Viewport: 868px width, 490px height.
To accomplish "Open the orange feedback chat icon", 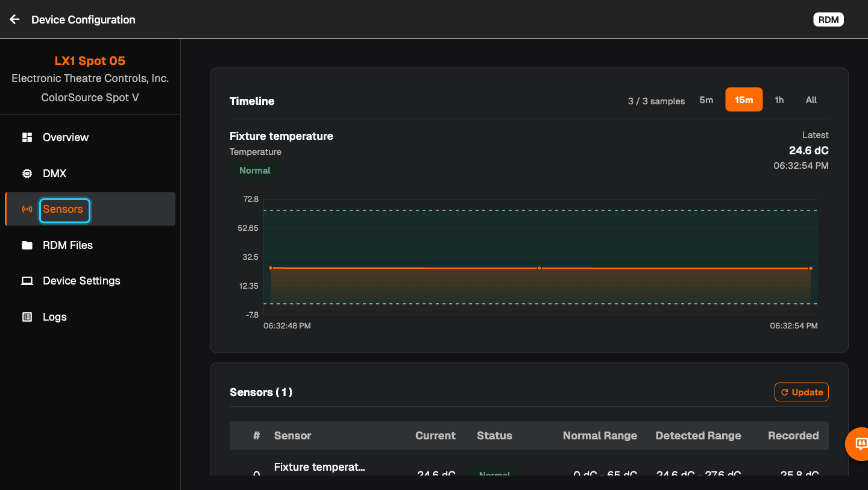I will (861, 444).
